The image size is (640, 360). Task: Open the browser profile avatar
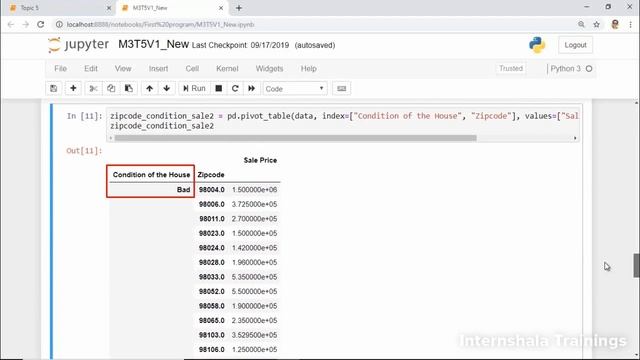point(615,24)
